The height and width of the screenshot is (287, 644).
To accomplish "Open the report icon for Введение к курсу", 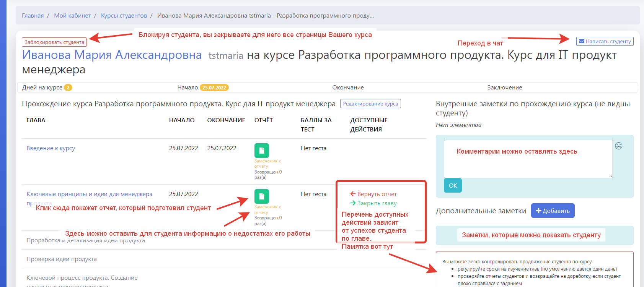I will 261,151.
